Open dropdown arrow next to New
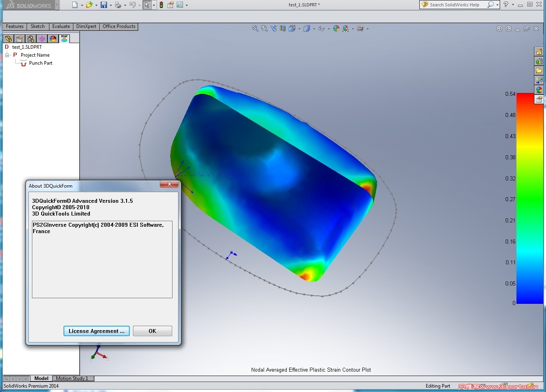The width and height of the screenshot is (546, 392). (82, 5)
